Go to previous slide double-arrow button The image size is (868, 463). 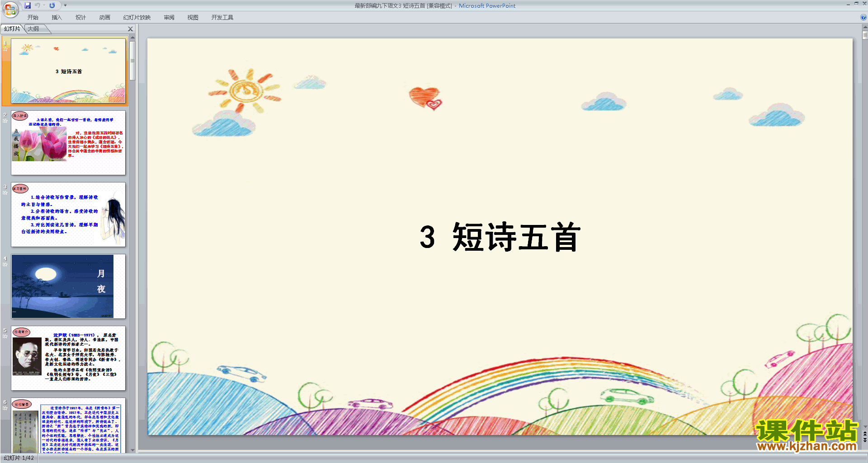point(865,434)
